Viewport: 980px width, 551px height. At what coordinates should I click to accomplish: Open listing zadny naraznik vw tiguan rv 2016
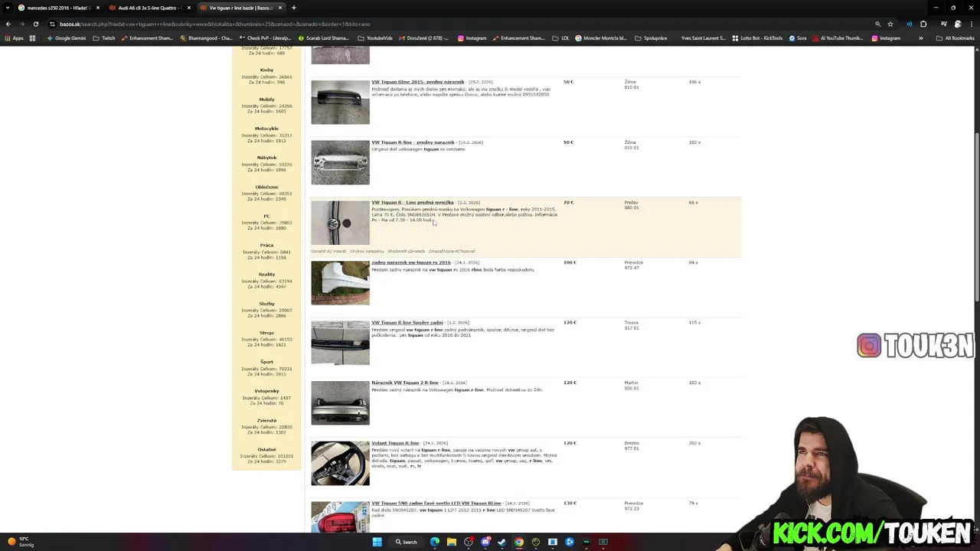(411, 262)
